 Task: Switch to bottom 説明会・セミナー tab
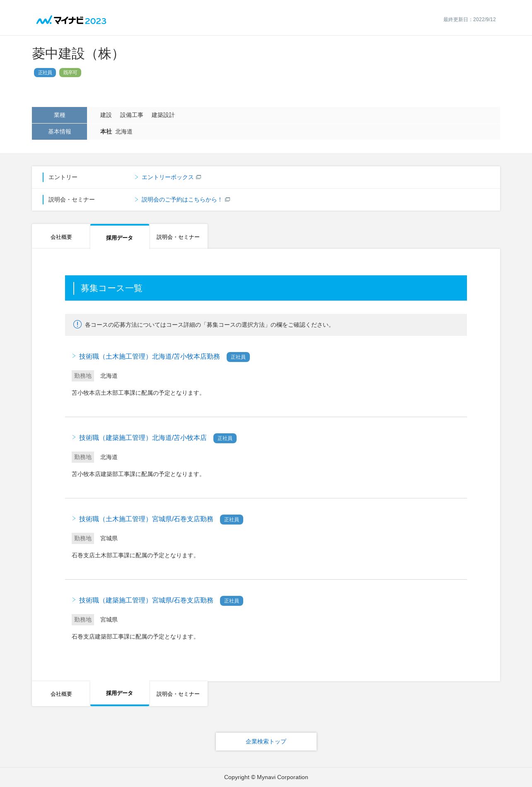tap(178, 694)
